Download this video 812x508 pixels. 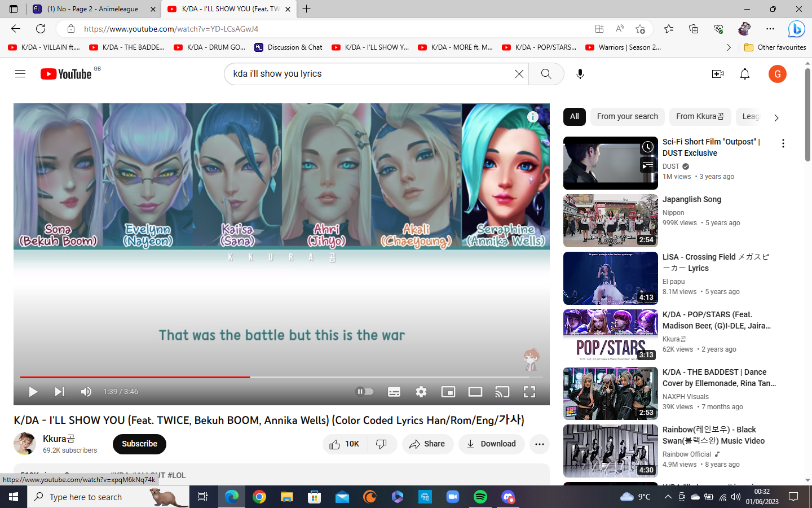coord(491,444)
